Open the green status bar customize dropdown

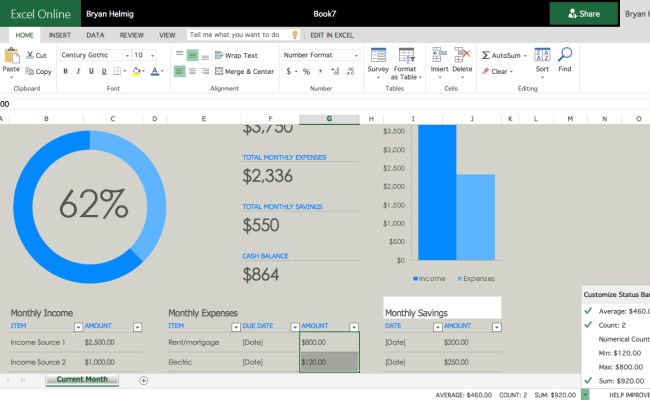(585, 395)
